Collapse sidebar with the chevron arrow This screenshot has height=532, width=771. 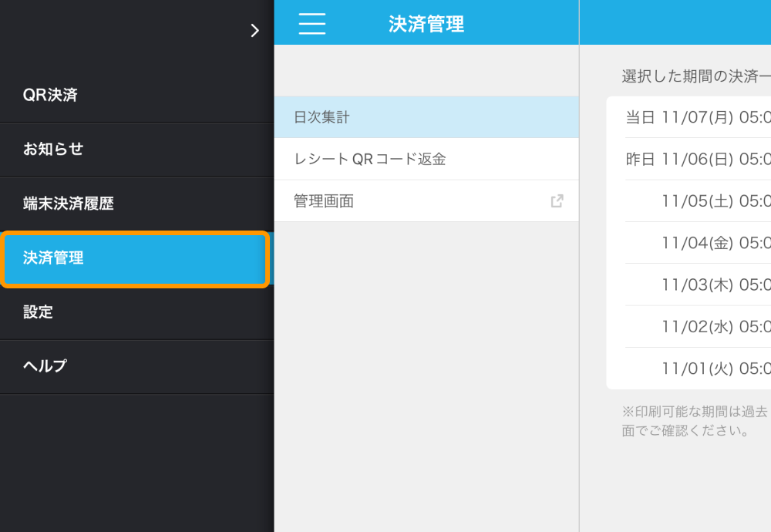(254, 31)
